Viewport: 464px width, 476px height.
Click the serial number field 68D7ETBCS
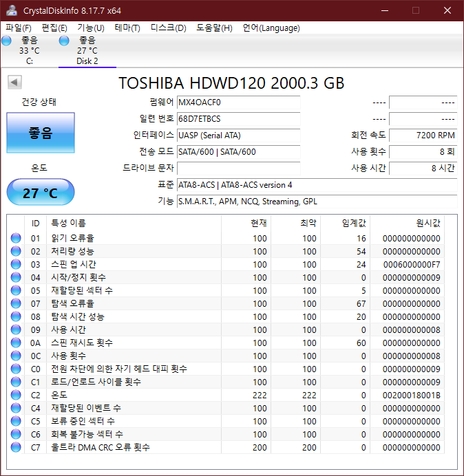click(238, 119)
